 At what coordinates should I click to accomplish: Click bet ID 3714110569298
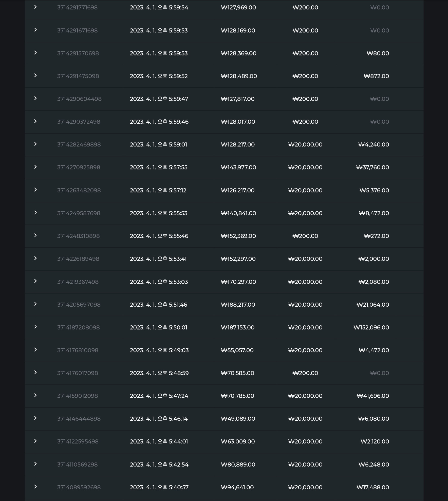point(77,465)
